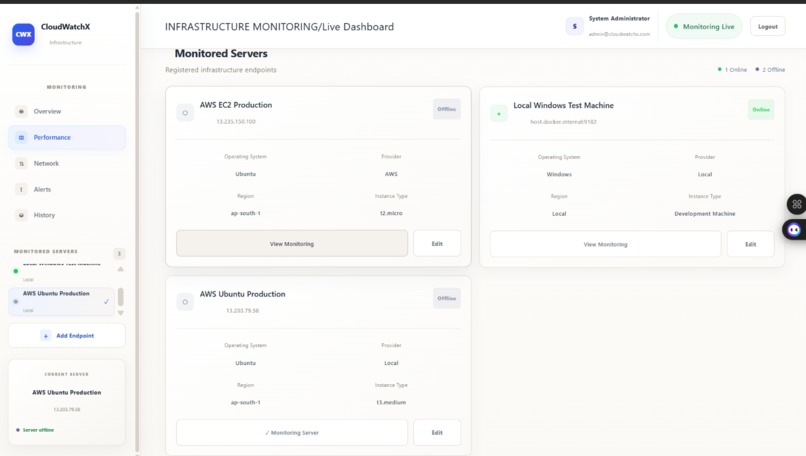Click AWS EC2 Production status circle icon
Screen dimensions: 806x456
185,113
